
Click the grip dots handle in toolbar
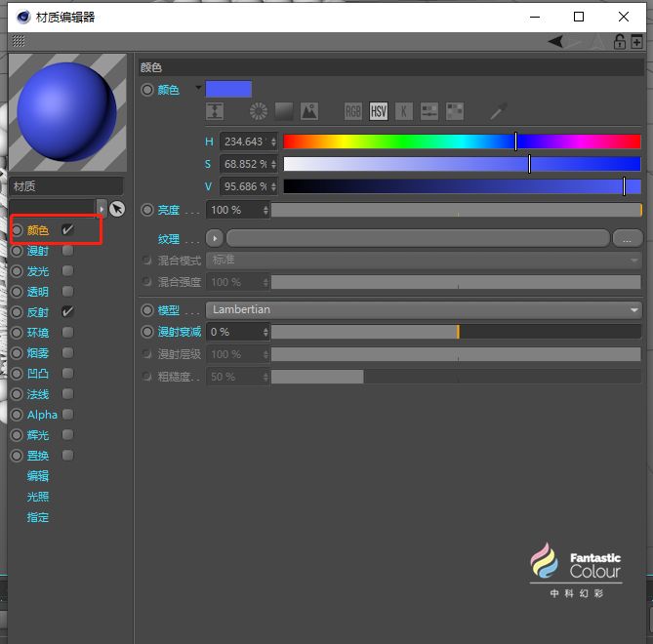(19, 41)
